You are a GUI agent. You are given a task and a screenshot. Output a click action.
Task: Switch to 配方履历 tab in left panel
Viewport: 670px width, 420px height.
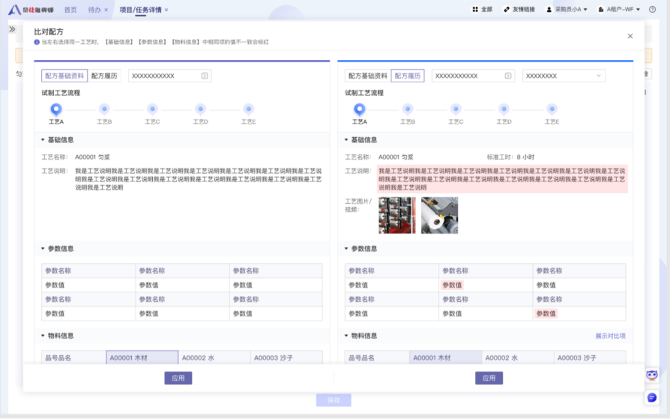point(104,76)
